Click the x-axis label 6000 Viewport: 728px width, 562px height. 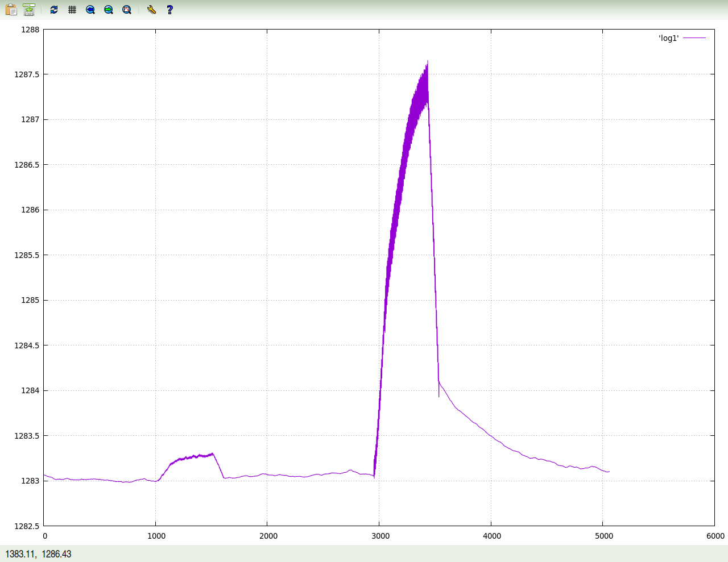[715, 536]
